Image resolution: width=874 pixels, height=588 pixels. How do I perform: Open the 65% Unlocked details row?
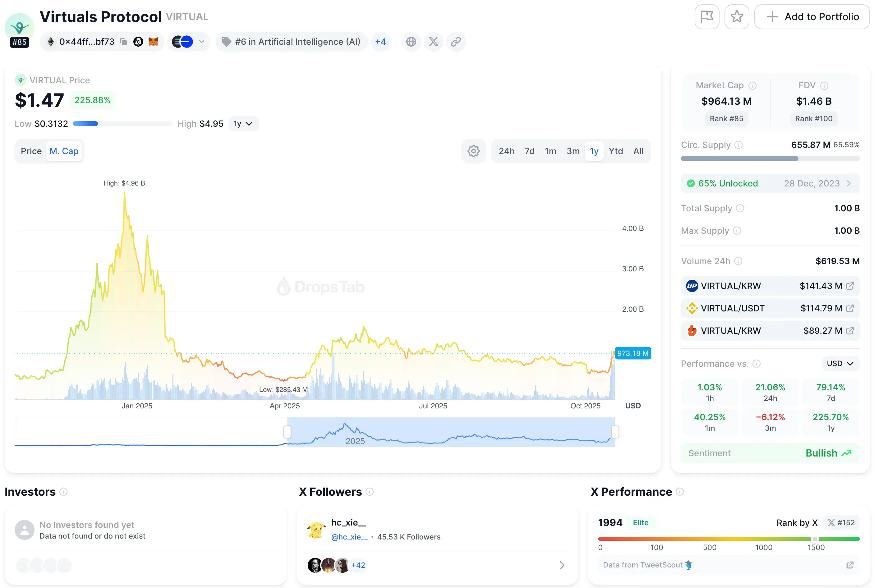(770, 183)
